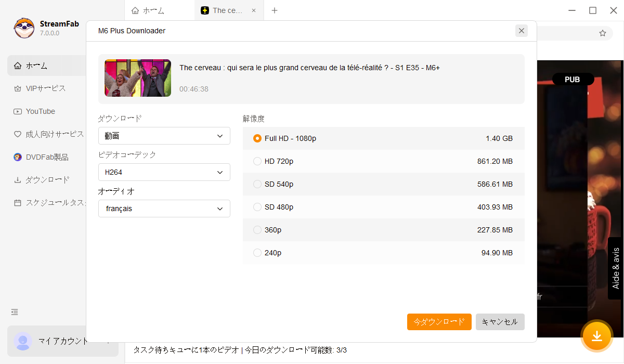
Task: Click the キャンセル button
Action: point(500,322)
